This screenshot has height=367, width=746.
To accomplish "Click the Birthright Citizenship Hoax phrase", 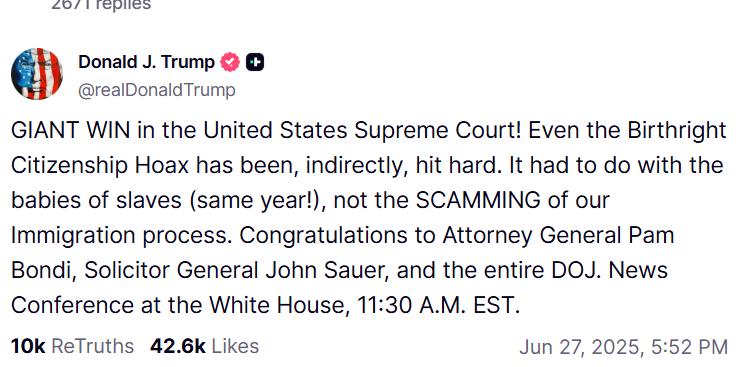I will coord(367,148).
